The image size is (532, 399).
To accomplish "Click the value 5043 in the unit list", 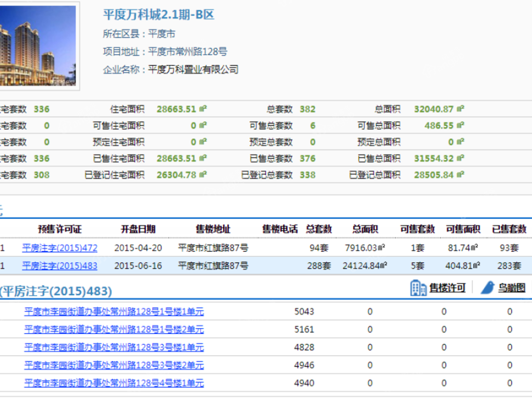I will [304, 312].
